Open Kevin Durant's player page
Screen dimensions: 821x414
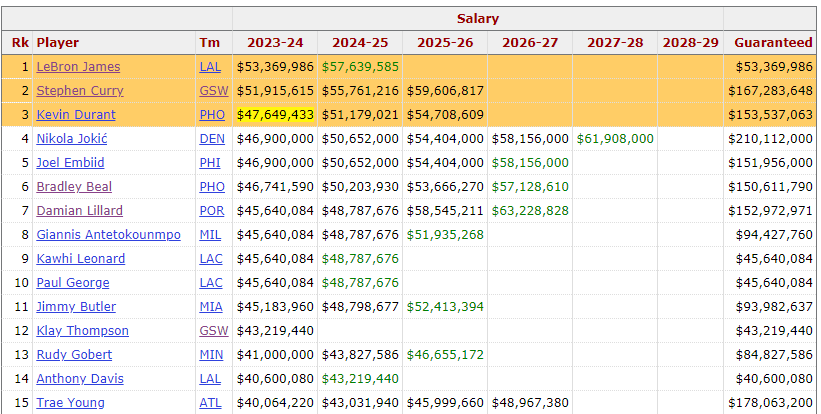pos(76,115)
